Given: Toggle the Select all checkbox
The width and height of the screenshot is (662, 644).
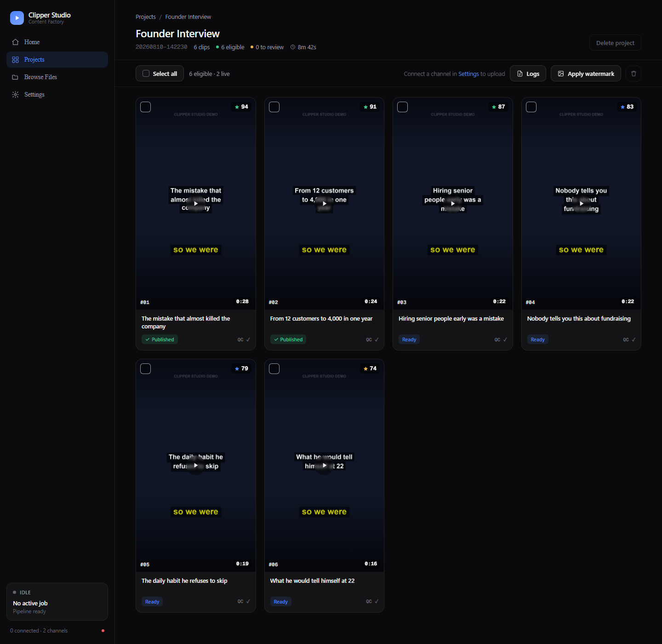Looking at the screenshot, I should click(x=146, y=74).
